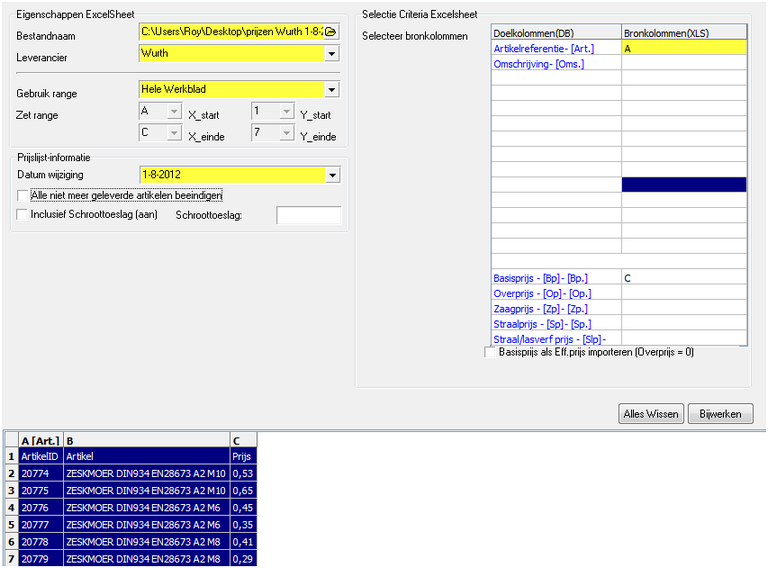
Task: Click article ID cell 20779
Action: tap(41, 559)
